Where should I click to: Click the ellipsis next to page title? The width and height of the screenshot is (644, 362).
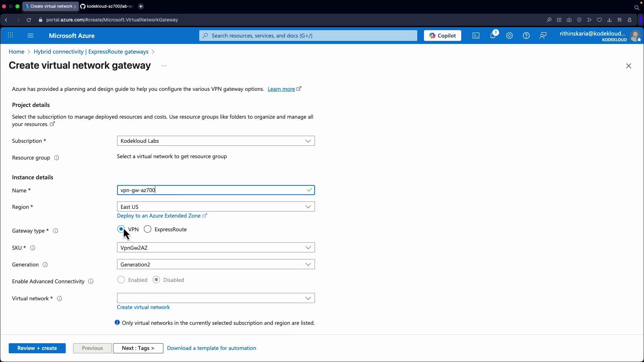pyautogui.click(x=164, y=66)
